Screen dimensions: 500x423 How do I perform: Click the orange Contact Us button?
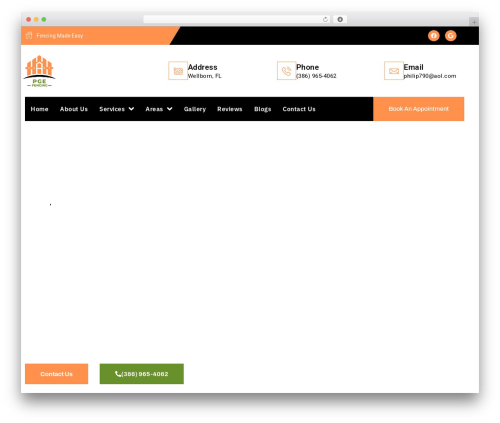click(x=56, y=374)
